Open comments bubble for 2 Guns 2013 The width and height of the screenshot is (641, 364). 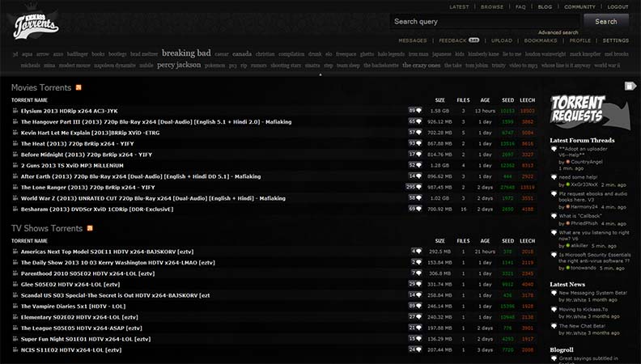[x=415, y=166]
